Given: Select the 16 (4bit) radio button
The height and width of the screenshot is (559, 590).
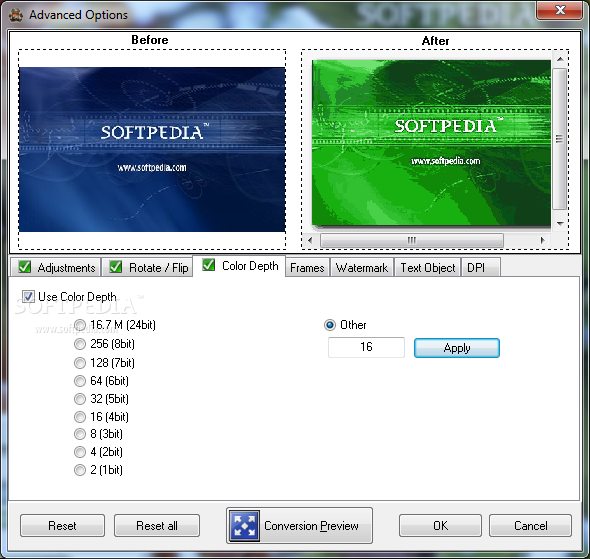Looking at the screenshot, I should point(80,417).
